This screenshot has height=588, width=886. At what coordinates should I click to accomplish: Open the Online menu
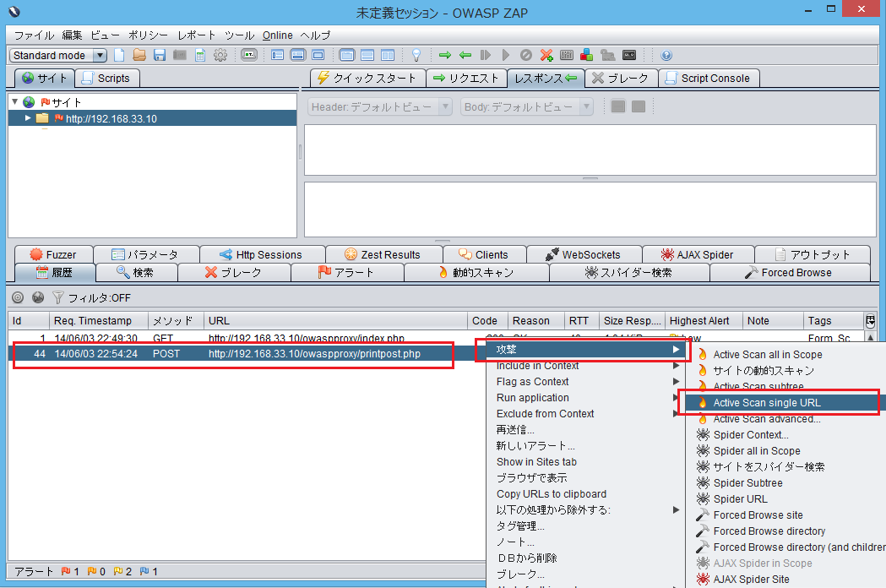277,35
